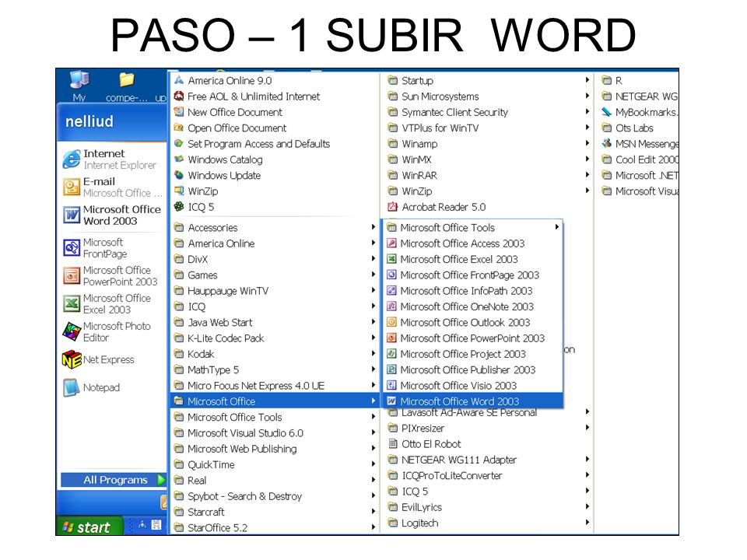Viewport: 747px width, 560px height.
Task: Click the Free AOL & Unlimited Internet icon
Action: tap(179, 96)
